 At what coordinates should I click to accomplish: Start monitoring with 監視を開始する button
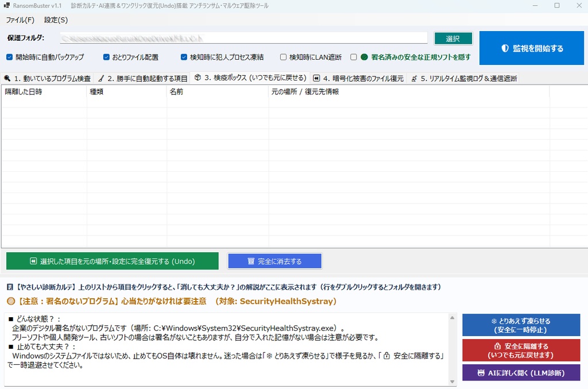coord(531,48)
